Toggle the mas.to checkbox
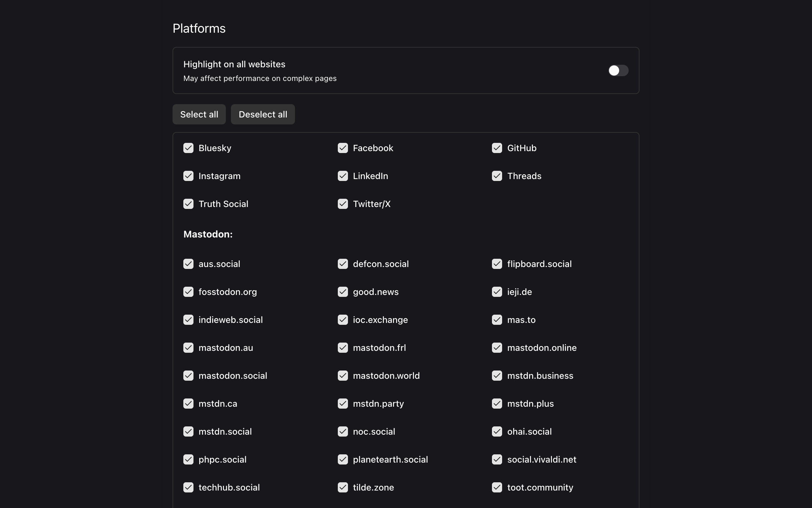 pyautogui.click(x=497, y=319)
